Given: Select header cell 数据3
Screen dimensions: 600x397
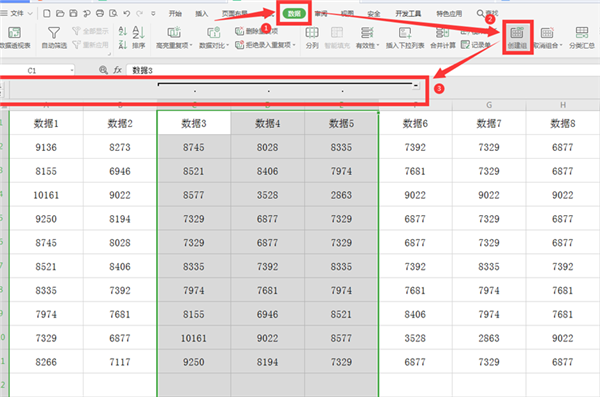Looking at the screenshot, I should (x=194, y=123).
